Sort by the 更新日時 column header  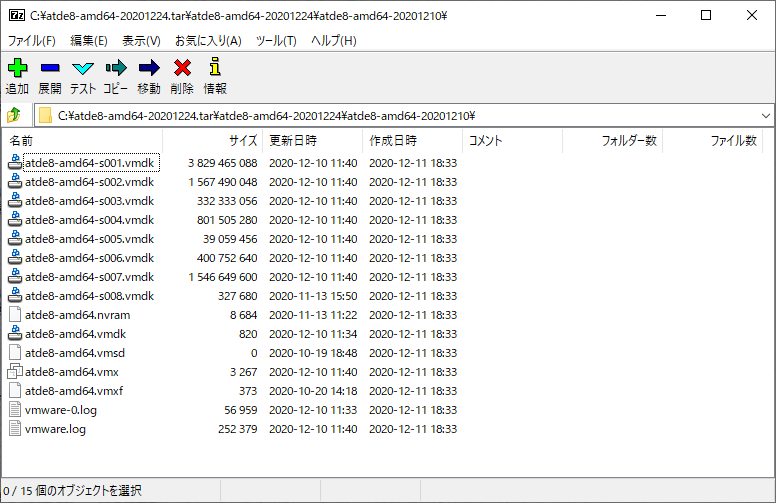[293, 141]
